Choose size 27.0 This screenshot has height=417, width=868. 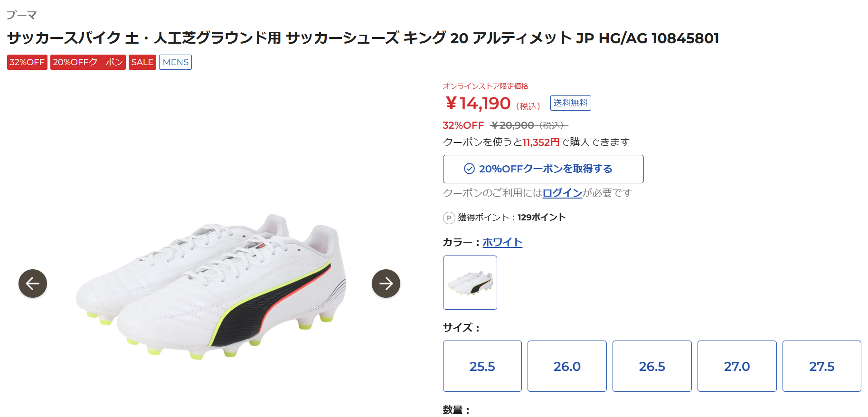tap(737, 366)
